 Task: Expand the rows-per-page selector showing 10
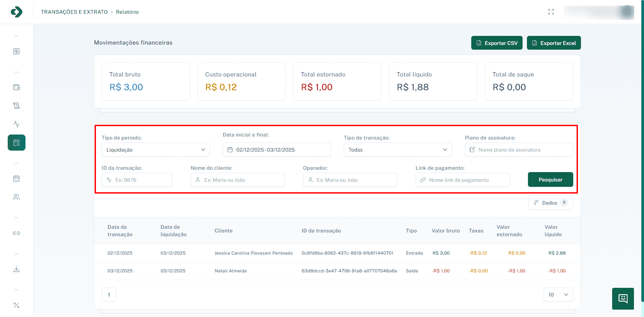(x=558, y=295)
